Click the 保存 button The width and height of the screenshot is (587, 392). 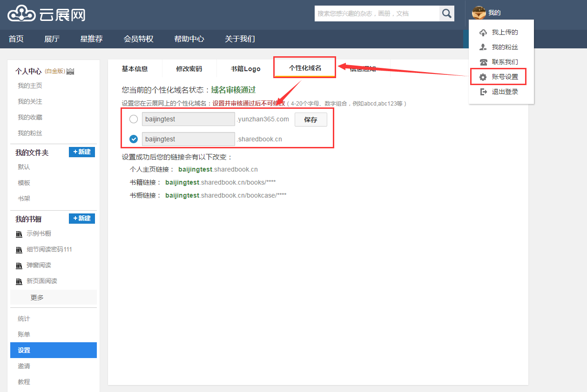pyautogui.click(x=310, y=120)
